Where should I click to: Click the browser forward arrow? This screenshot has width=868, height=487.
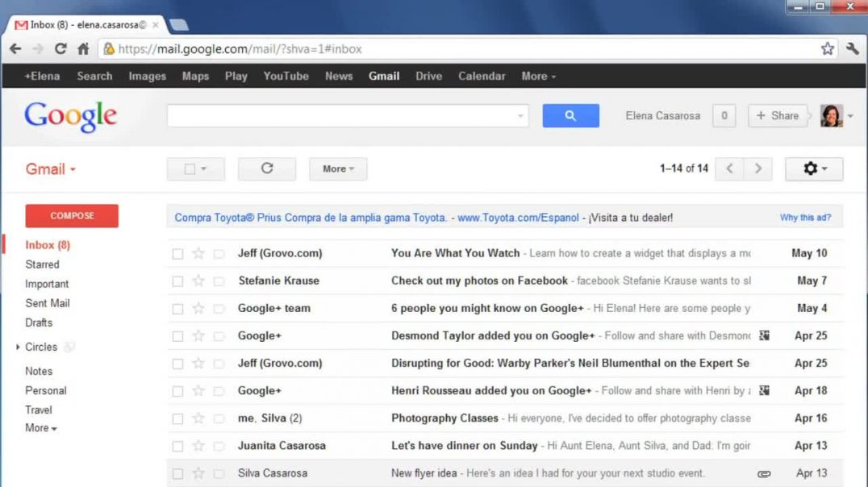pyautogui.click(x=38, y=48)
